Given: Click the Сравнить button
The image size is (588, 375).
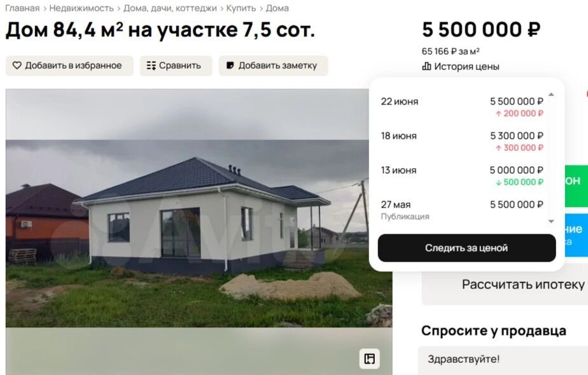Looking at the screenshot, I should (x=176, y=66).
